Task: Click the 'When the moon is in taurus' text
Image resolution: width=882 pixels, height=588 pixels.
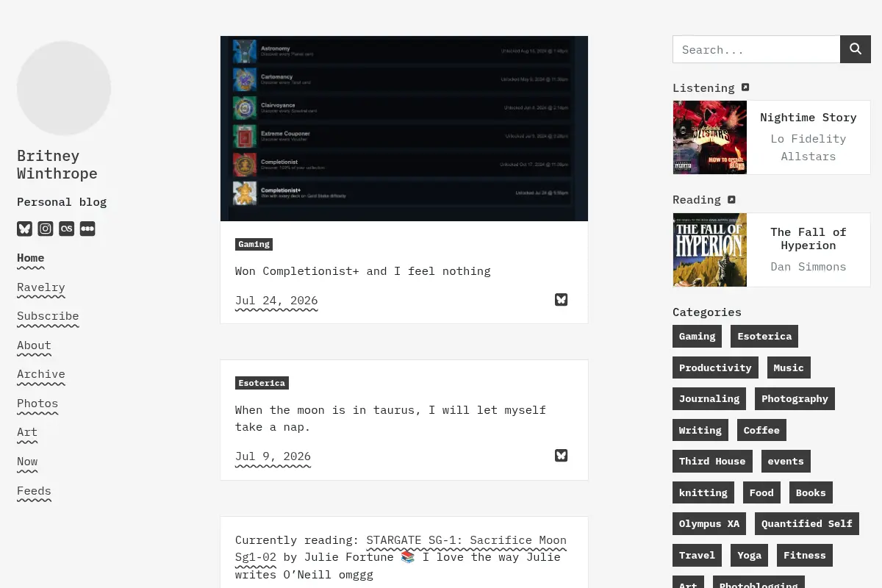Action: [329, 410]
